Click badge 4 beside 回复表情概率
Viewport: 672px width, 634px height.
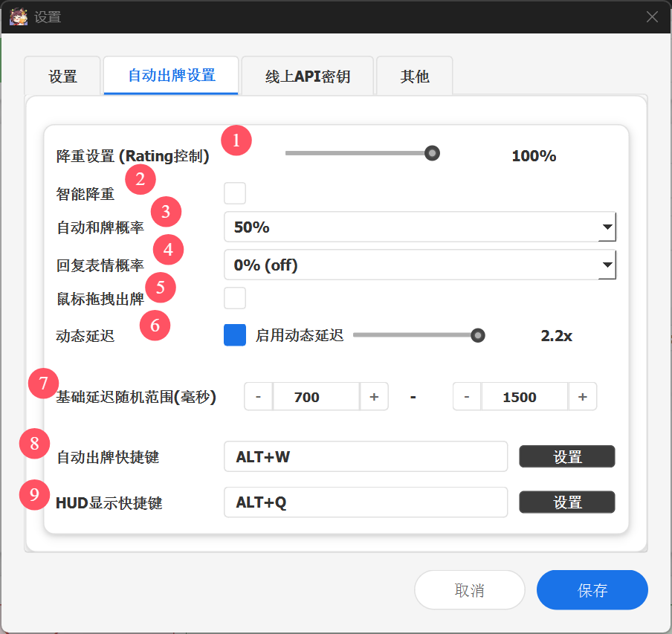tap(168, 250)
